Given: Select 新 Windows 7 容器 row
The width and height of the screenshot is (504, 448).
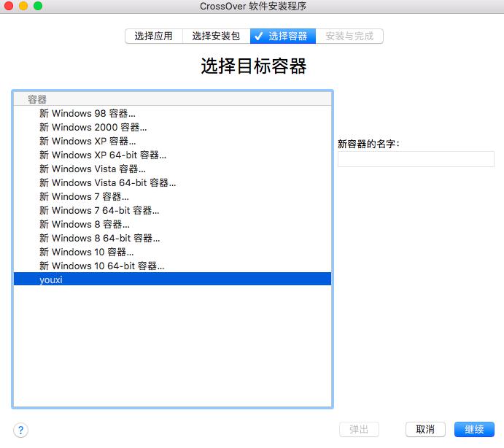Looking at the screenshot, I should pyautogui.click(x=172, y=196).
